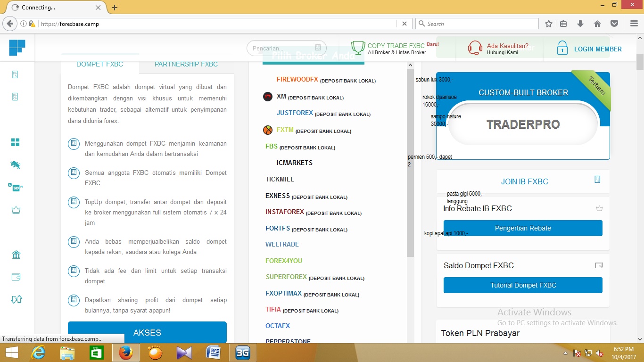This screenshot has width=644, height=362.
Task: Click the Firefox Search box
Action: 477,24
